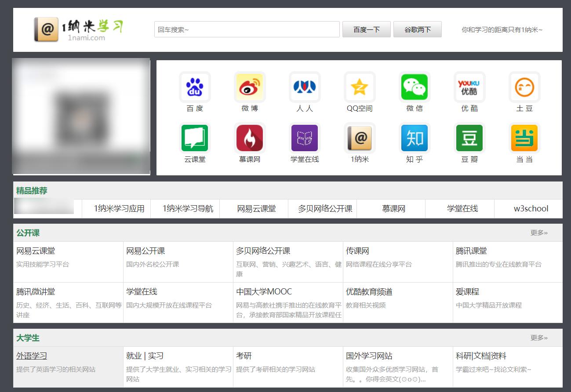This screenshot has width=571, height=392.
Task: Click the QQ空间 star icon
Action: tap(360, 87)
